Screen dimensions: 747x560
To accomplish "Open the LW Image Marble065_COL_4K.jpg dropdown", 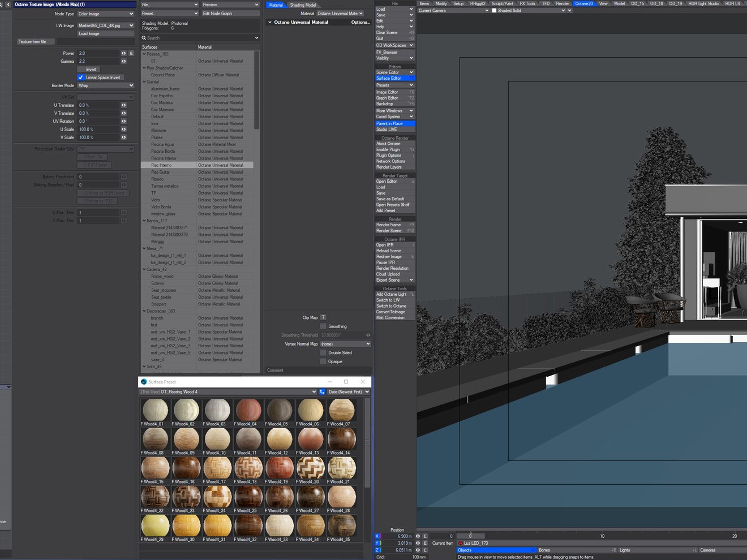I will [105, 25].
